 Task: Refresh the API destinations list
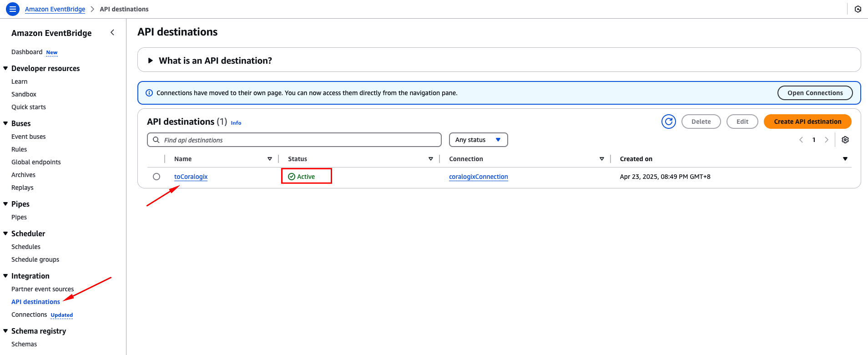point(668,122)
